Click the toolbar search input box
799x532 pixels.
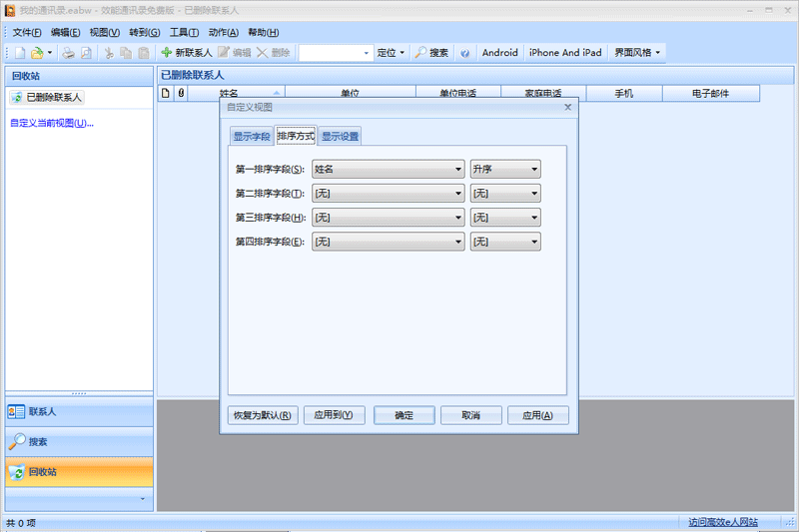(x=332, y=53)
